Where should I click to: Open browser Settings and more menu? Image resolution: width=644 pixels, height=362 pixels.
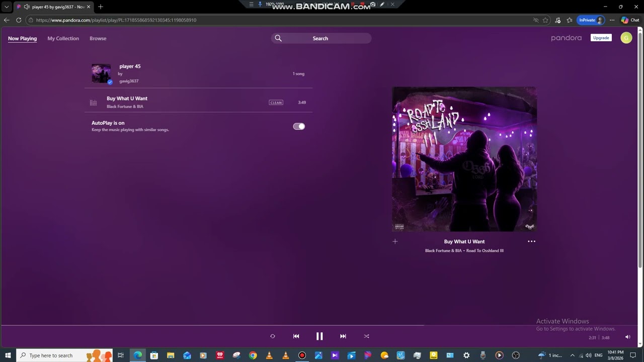point(612,20)
